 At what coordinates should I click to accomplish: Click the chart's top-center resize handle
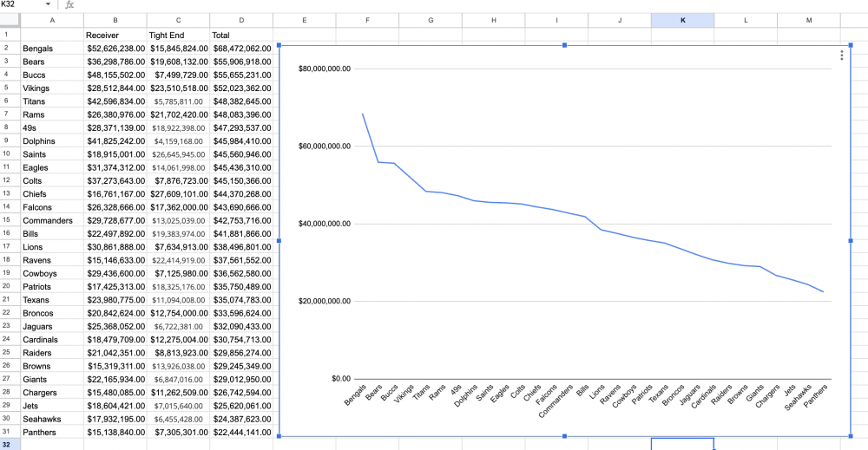(x=565, y=45)
